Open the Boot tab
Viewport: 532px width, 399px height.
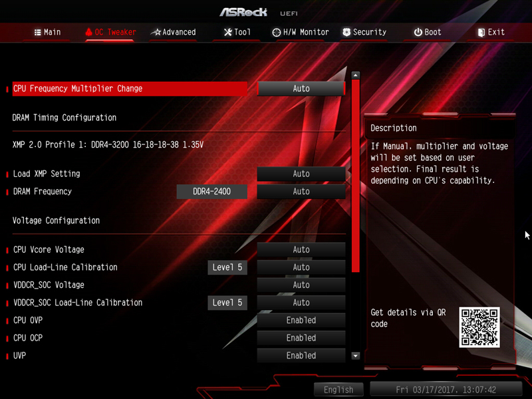tap(428, 32)
